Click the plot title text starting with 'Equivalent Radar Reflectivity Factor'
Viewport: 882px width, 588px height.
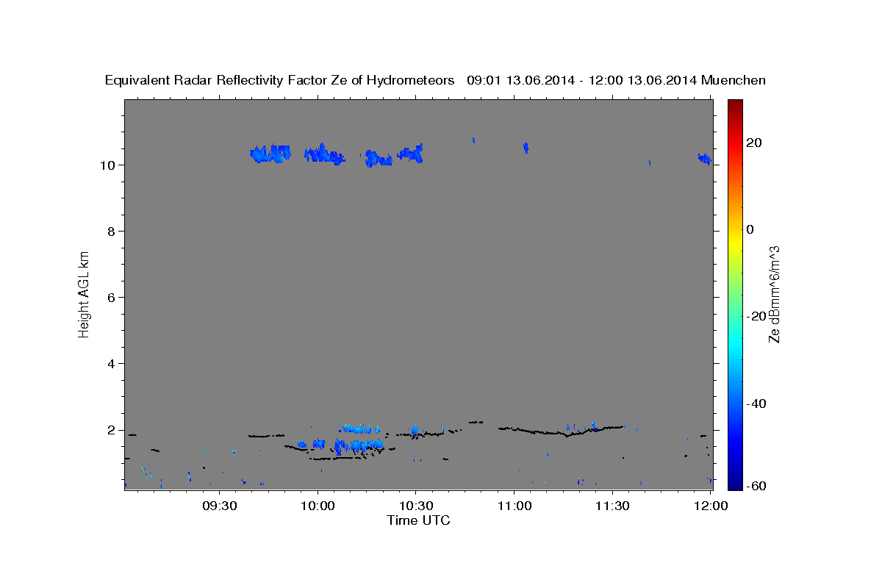point(435,80)
